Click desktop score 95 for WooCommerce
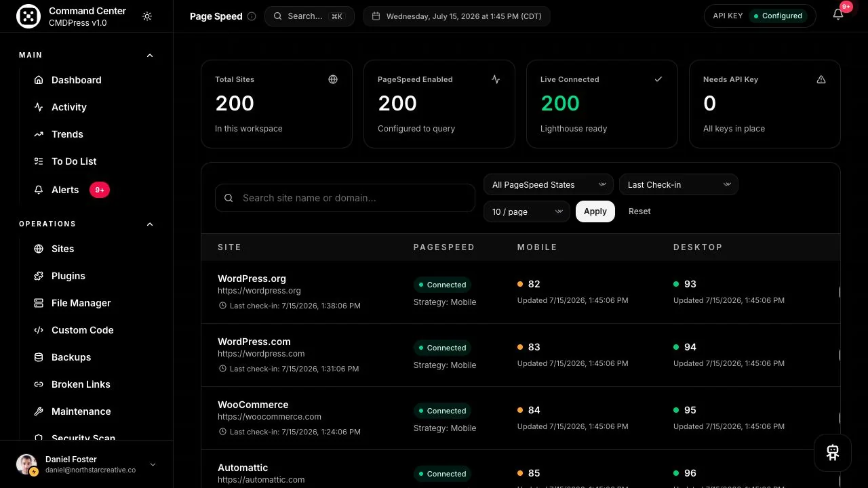The height and width of the screenshot is (488, 868). point(690,410)
